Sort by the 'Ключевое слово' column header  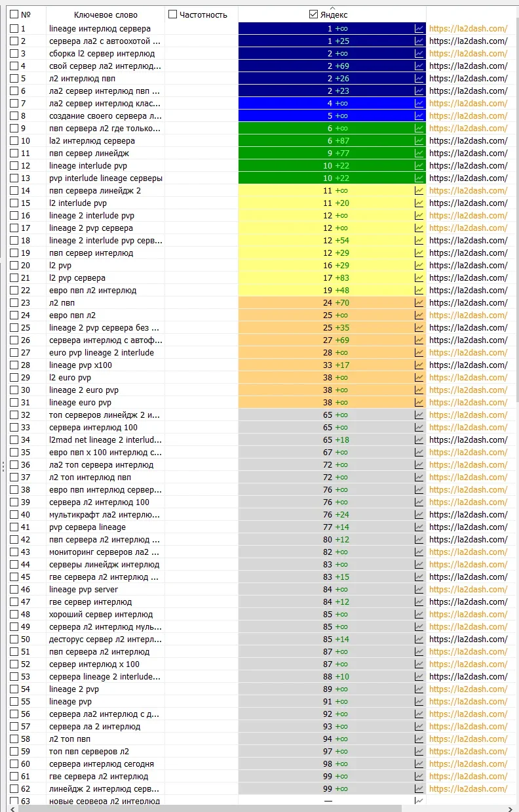click(x=105, y=14)
